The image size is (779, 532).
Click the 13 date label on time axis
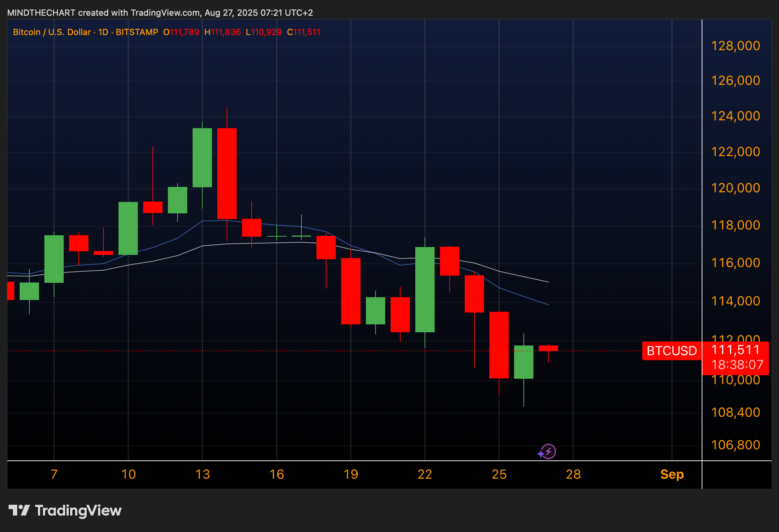tap(202, 474)
